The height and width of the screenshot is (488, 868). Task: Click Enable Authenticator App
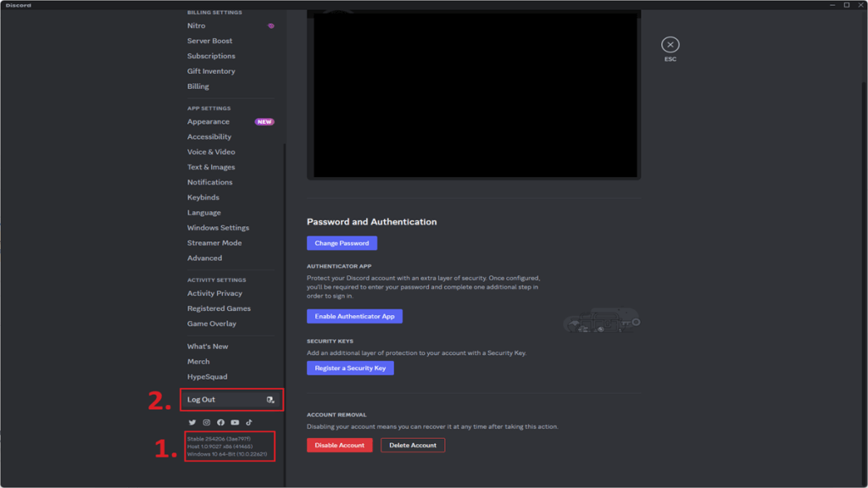[354, 316]
